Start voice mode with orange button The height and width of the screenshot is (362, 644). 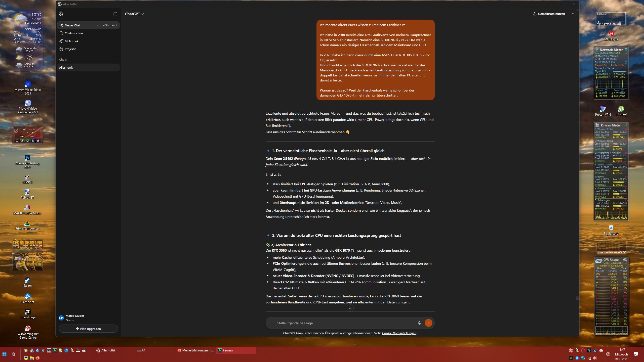click(x=428, y=323)
